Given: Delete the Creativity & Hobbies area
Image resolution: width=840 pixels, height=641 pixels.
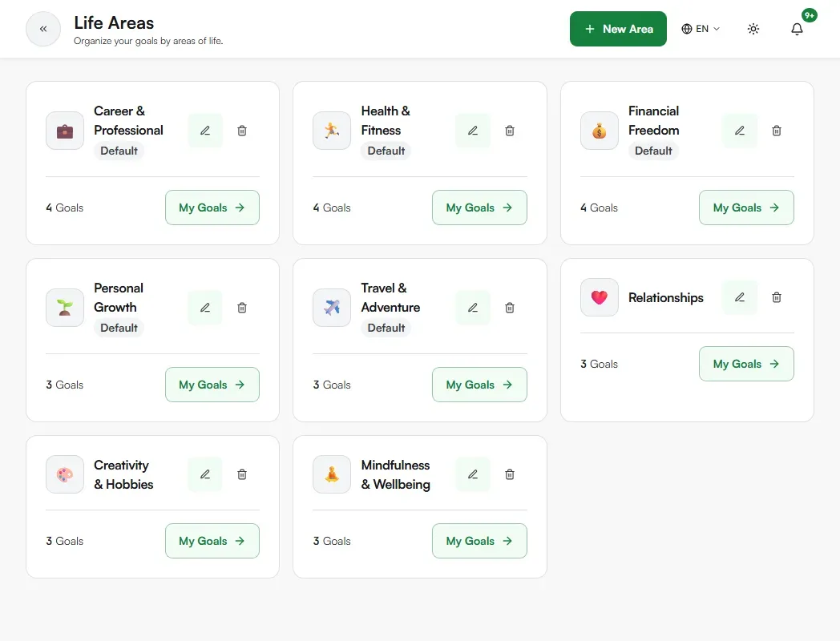Looking at the screenshot, I should (242, 474).
